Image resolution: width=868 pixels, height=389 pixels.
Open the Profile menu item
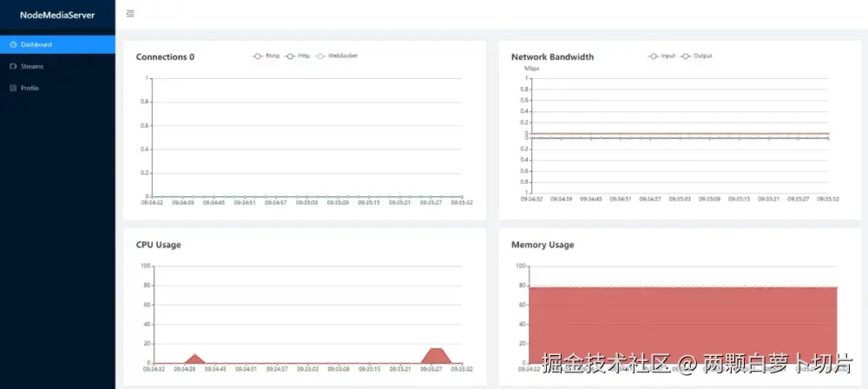click(57, 88)
